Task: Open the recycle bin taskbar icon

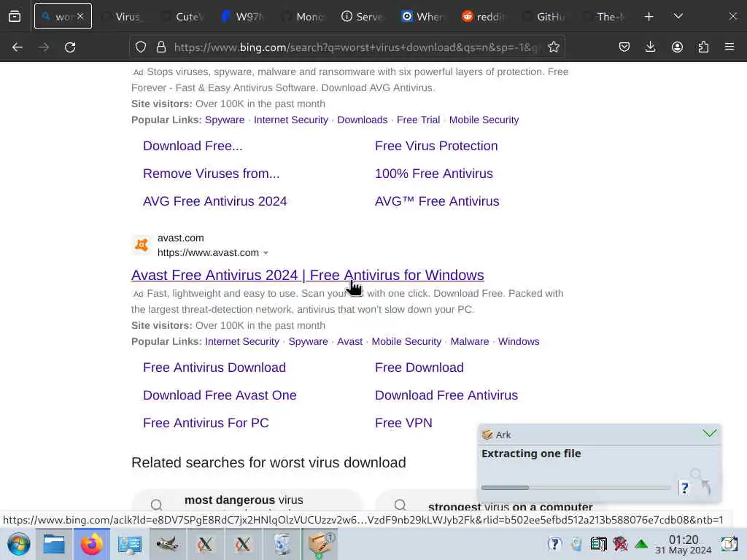Action: [282, 544]
